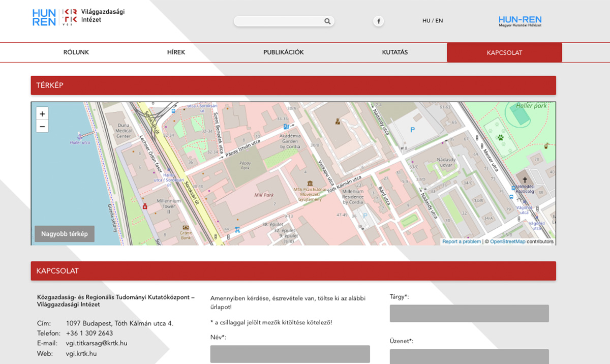Zoom out on the map

(x=42, y=127)
